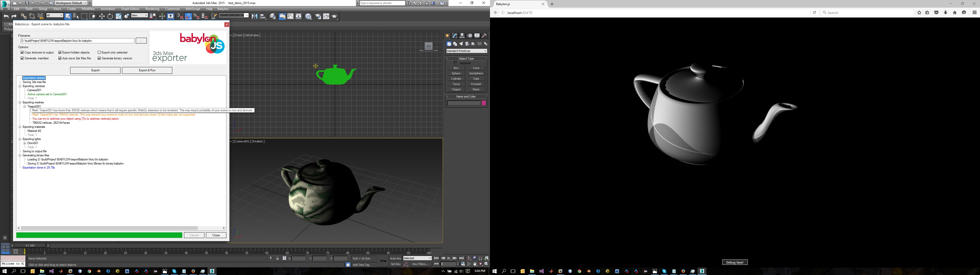Expand the Omni001 tree node
Image resolution: width=980 pixels, height=275 pixels.
25,143
